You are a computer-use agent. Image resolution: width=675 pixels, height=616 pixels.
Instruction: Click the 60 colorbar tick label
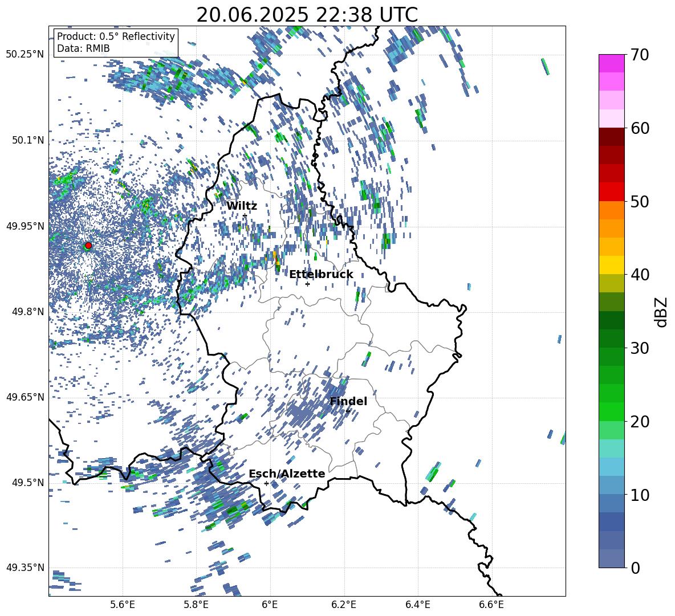pos(640,128)
